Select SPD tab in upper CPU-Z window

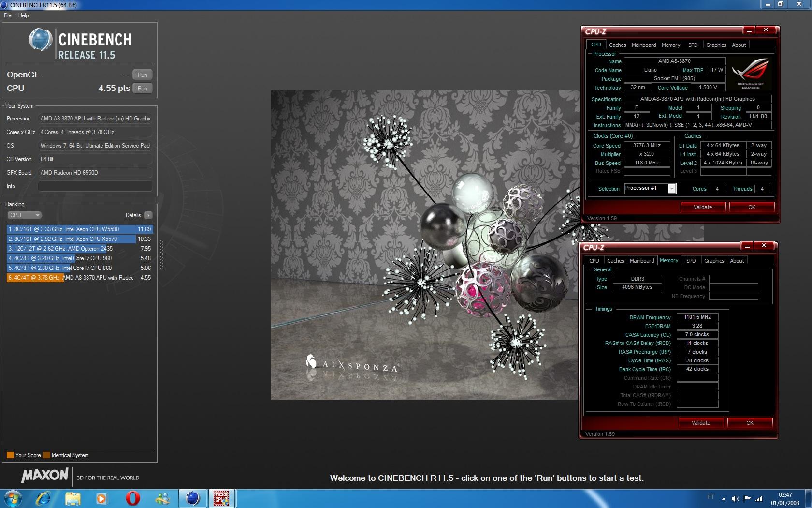click(x=693, y=45)
